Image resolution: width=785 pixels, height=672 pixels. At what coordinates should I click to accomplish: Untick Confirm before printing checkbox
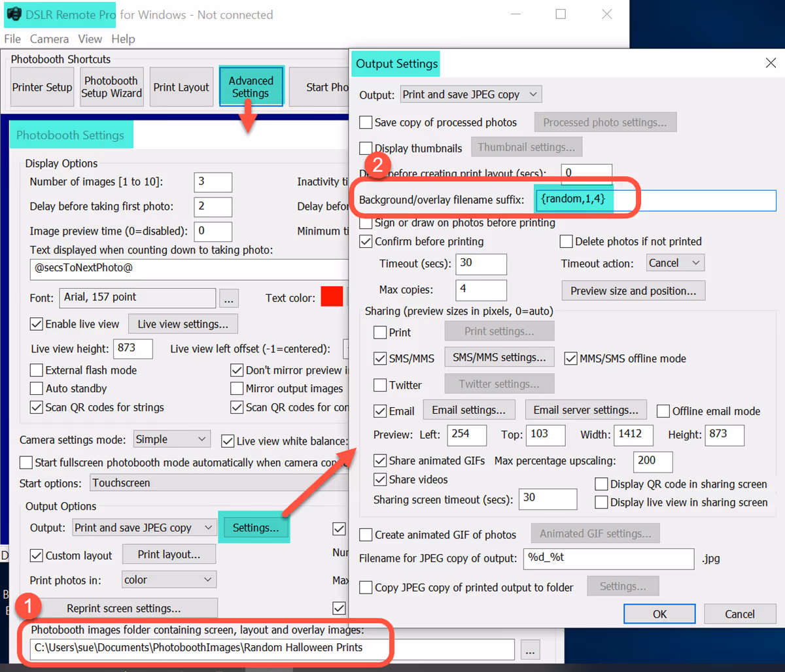[x=366, y=242]
